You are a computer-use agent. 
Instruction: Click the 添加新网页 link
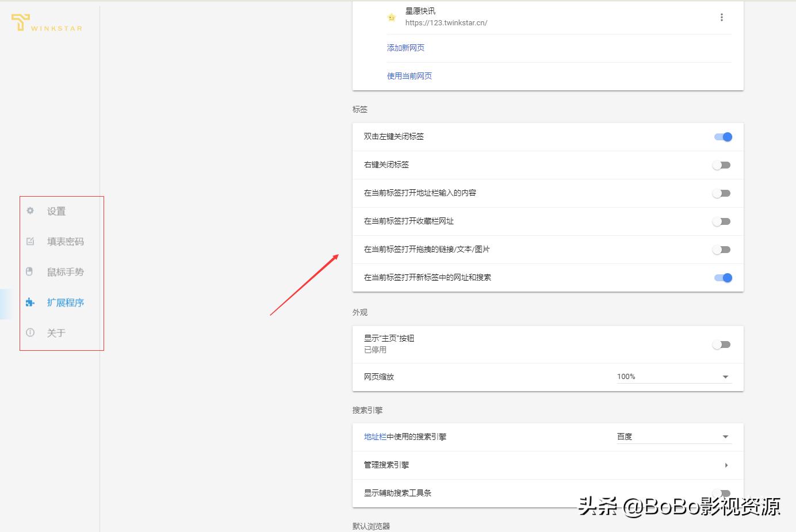coord(405,48)
